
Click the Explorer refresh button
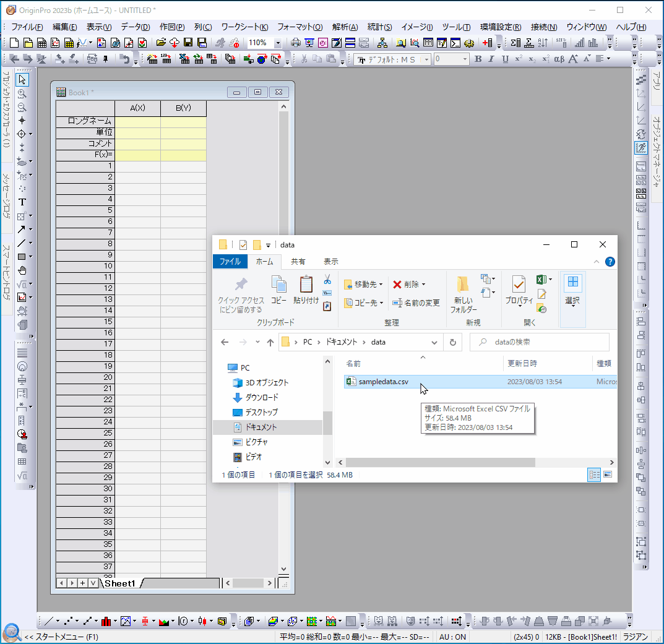(453, 343)
